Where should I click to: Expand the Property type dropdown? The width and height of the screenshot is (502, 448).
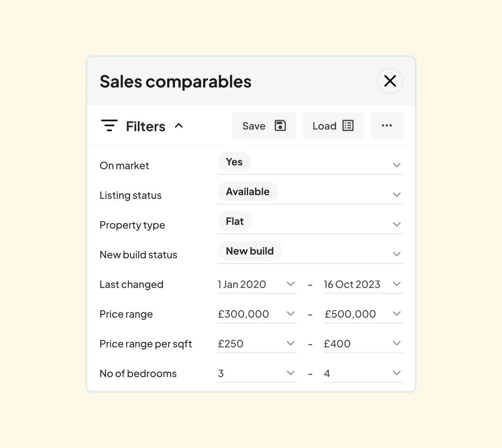coord(396,224)
